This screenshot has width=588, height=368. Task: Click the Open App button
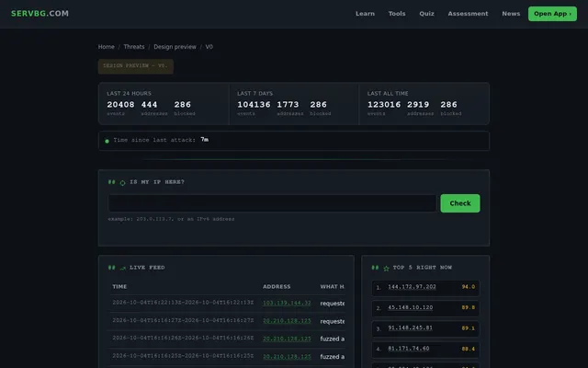click(552, 14)
